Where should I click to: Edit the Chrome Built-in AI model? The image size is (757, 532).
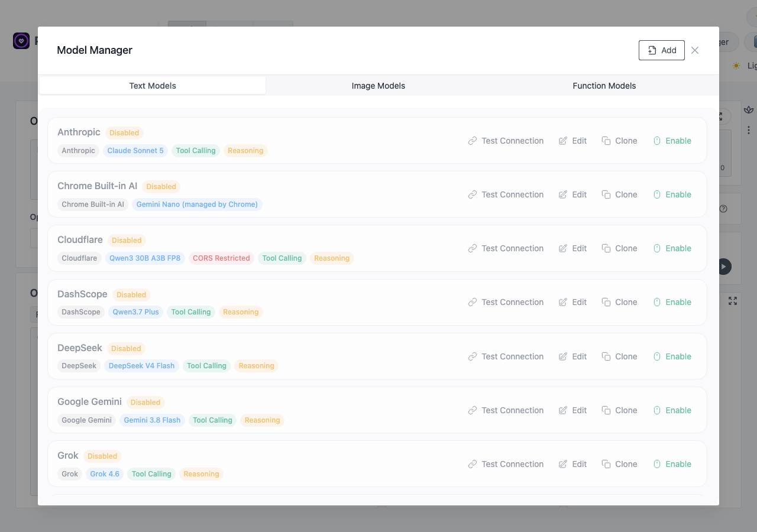(x=573, y=194)
